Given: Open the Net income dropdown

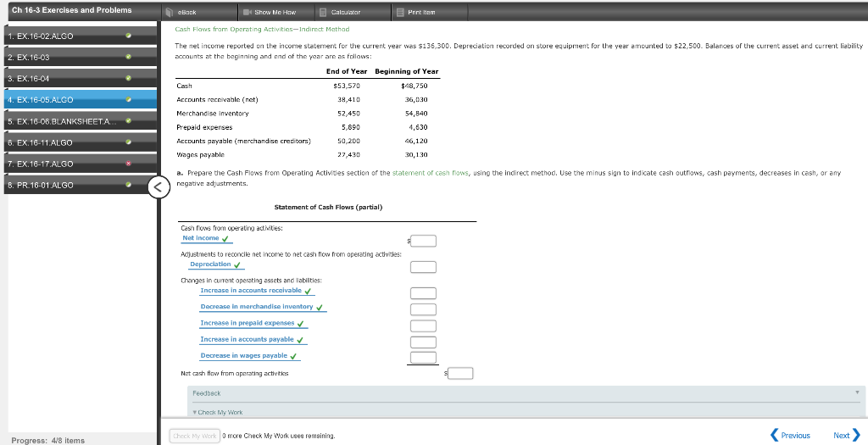Looking at the screenshot, I should [207, 238].
